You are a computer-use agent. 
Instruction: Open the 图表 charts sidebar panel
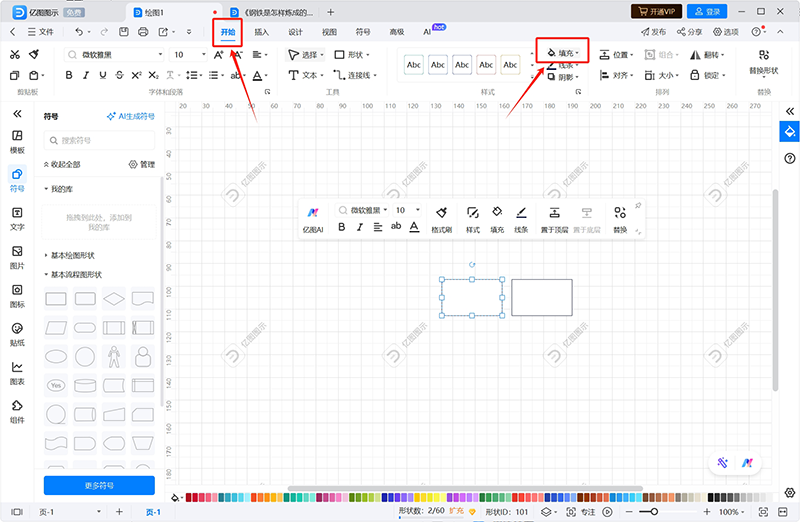point(17,374)
